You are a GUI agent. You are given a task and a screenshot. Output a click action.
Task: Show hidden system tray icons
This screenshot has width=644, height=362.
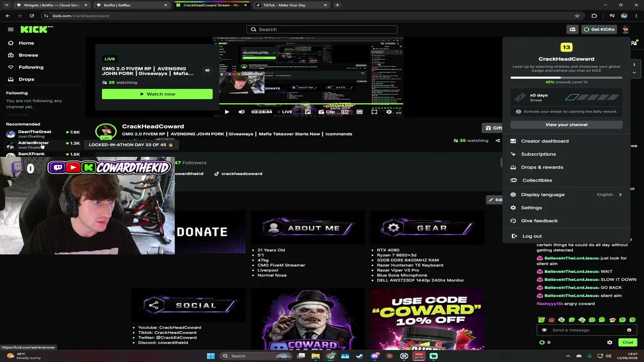click(568, 356)
